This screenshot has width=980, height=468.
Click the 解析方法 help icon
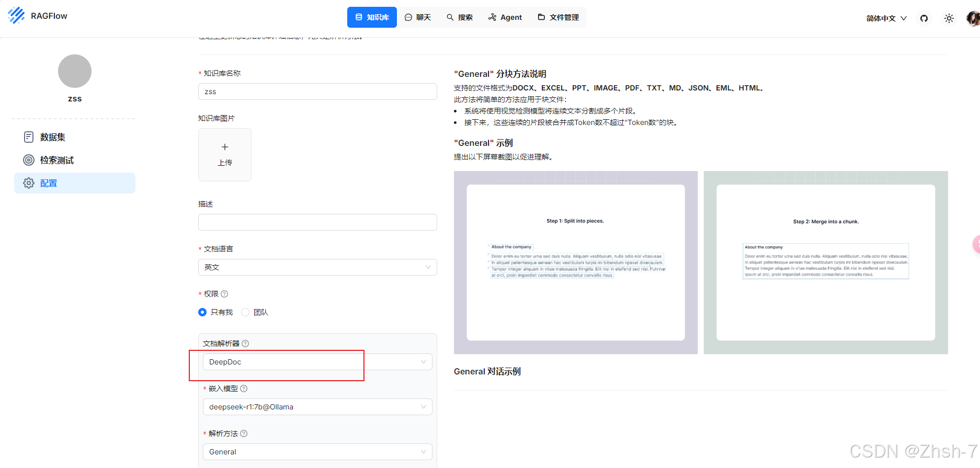244,433
